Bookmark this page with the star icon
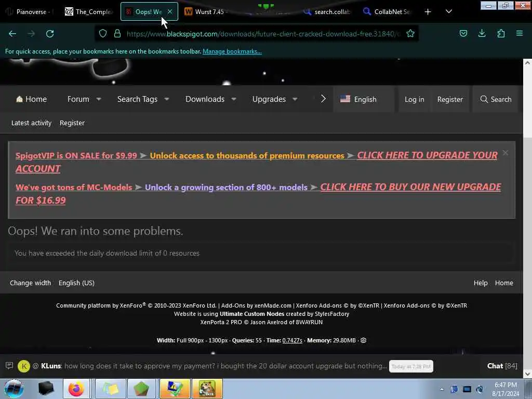Screen dimensions: 532x399 (410, 34)
